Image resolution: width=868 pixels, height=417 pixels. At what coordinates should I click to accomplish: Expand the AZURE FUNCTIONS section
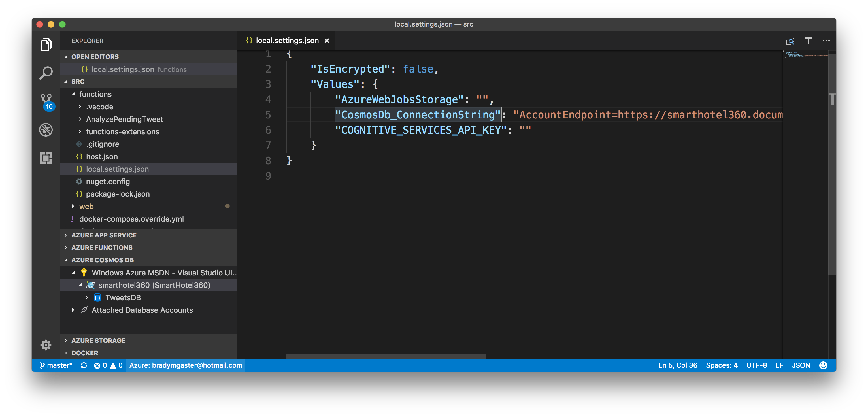click(x=101, y=248)
